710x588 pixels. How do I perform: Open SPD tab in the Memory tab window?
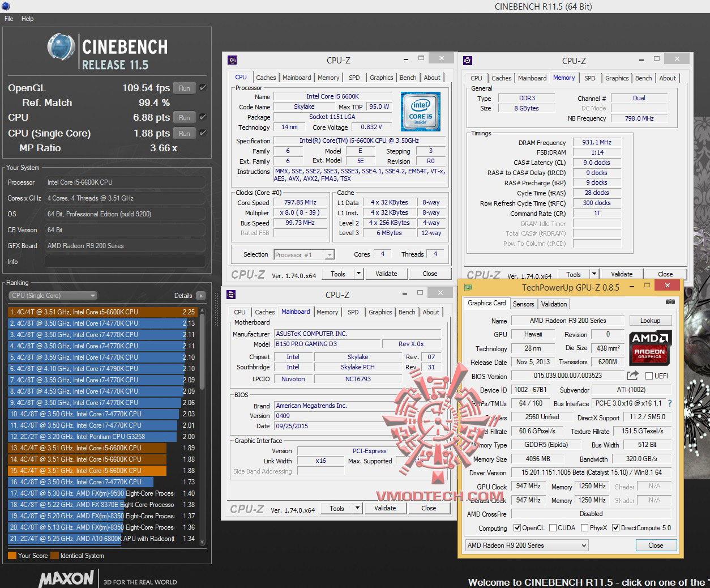tap(590, 78)
